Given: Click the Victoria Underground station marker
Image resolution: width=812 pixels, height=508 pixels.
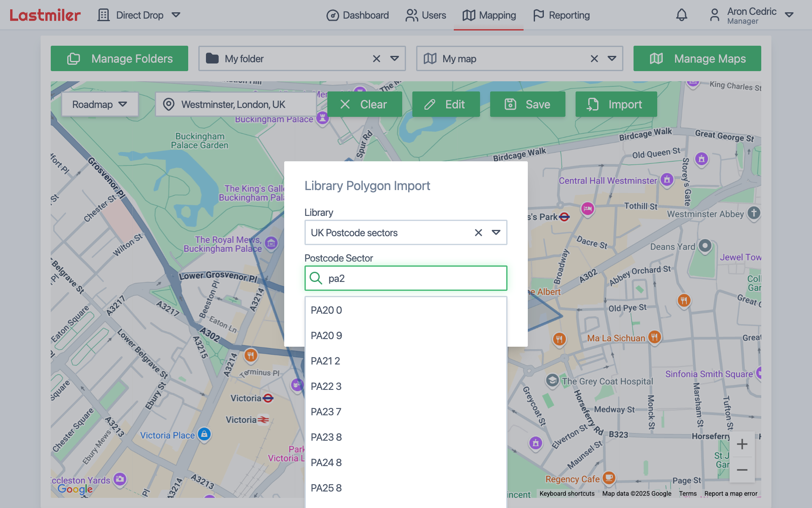Looking at the screenshot, I should pyautogui.click(x=268, y=398).
